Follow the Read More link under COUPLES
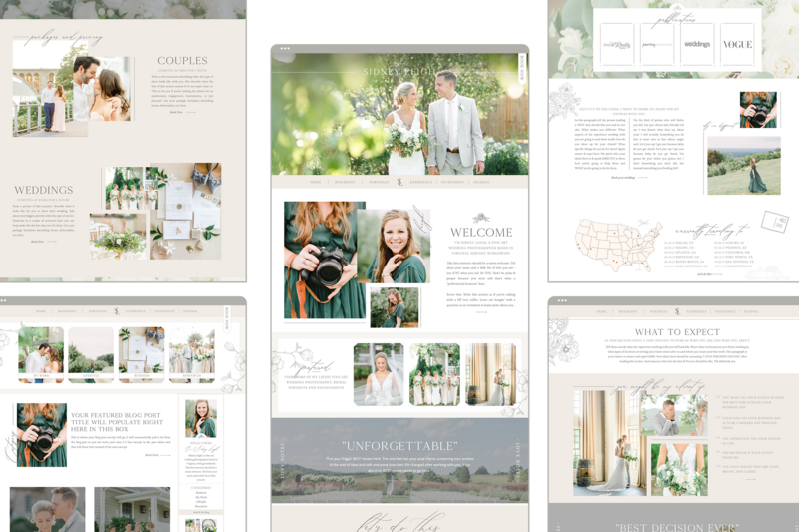 coord(176,113)
